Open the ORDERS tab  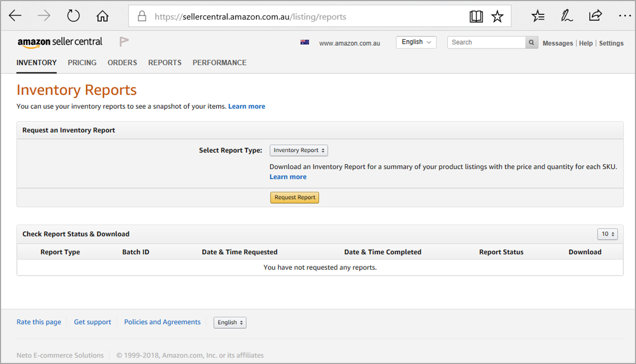(x=122, y=63)
